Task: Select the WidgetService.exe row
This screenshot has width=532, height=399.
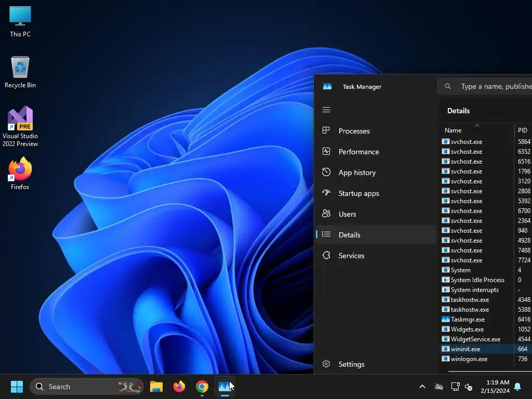Action: coord(486,339)
